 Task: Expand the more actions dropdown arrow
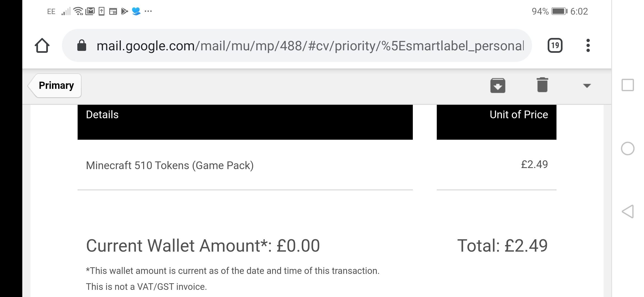pyautogui.click(x=587, y=86)
